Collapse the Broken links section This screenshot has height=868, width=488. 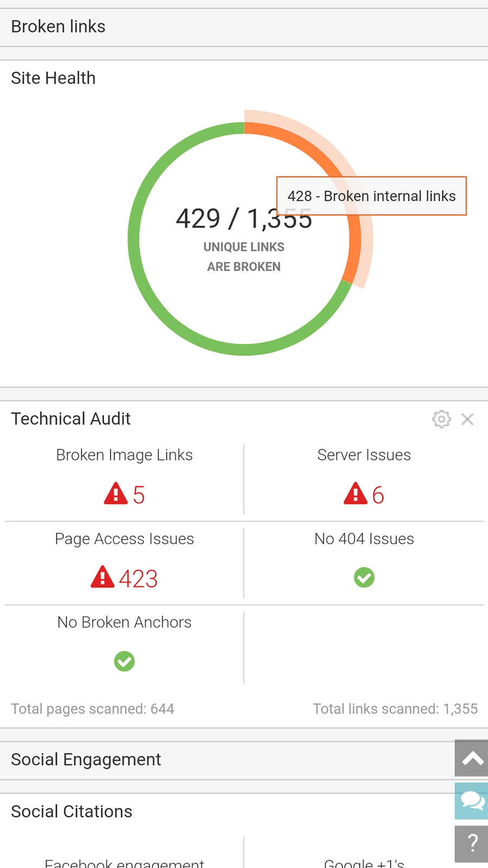click(x=58, y=26)
